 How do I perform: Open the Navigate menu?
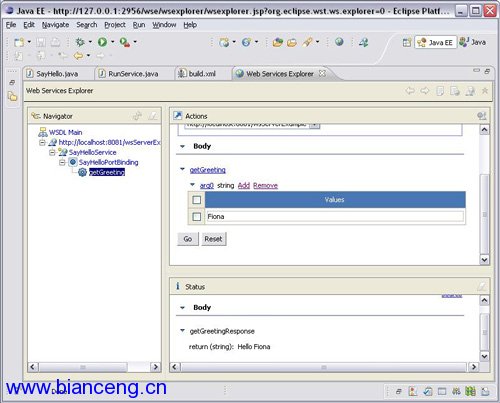point(55,25)
